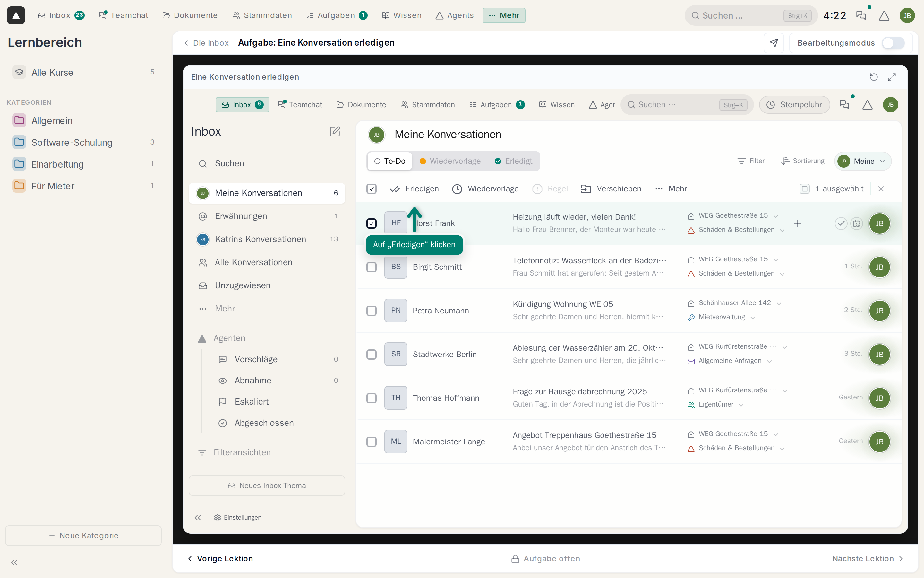Expand the lesson to fullscreen
924x578 pixels.
(892, 77)
